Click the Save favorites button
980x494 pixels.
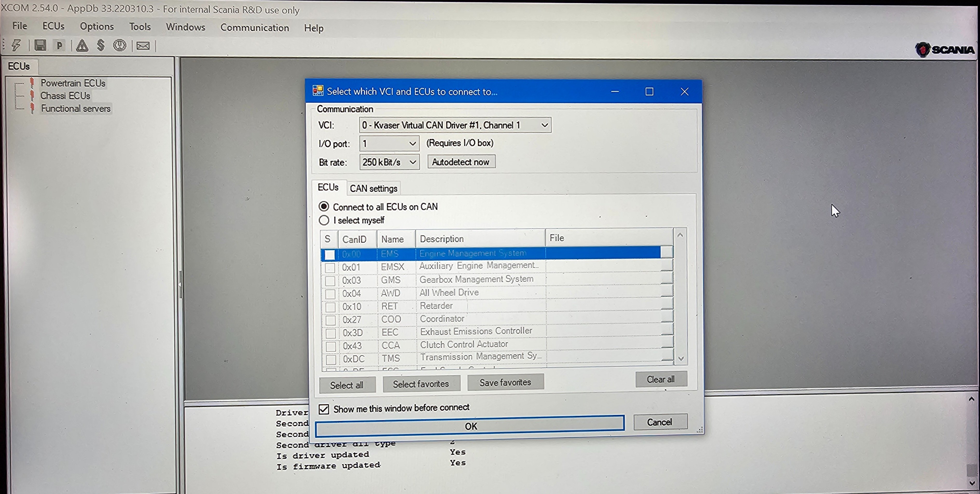[505, 382]
